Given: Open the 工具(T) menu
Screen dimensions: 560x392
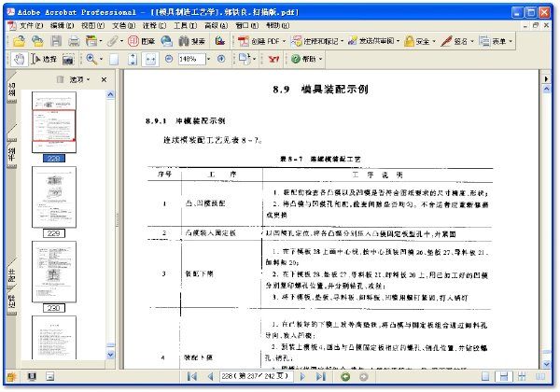Looking at the screenshot, I should (185, 25).
